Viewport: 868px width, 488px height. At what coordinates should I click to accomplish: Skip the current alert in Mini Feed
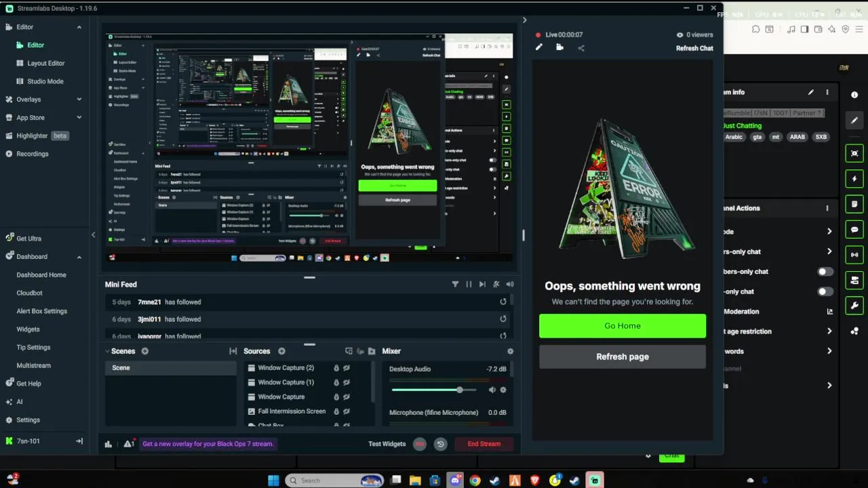tap(482, 285)
